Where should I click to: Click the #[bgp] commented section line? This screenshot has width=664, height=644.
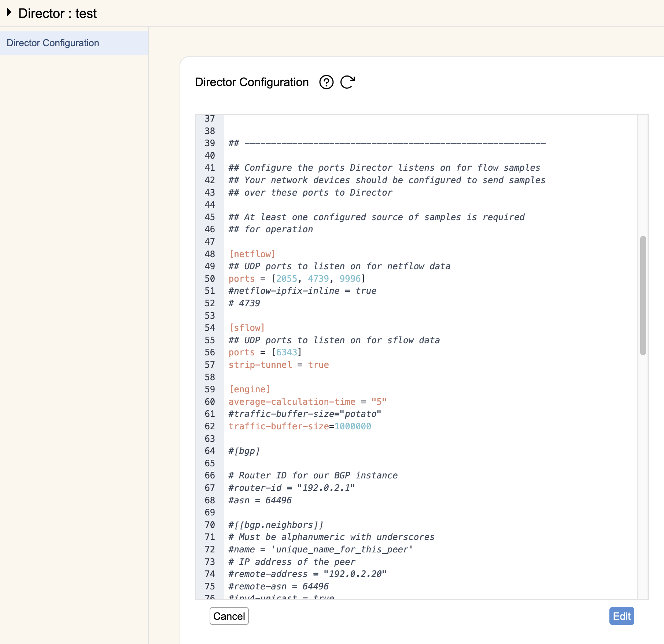coord(244,451)
